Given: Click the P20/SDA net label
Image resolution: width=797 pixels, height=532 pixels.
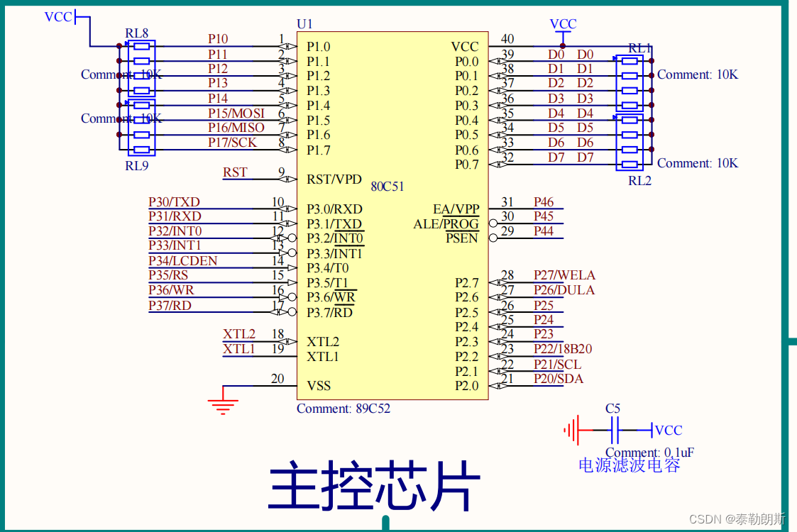Looking at the screenshot, I should [559, 379].
